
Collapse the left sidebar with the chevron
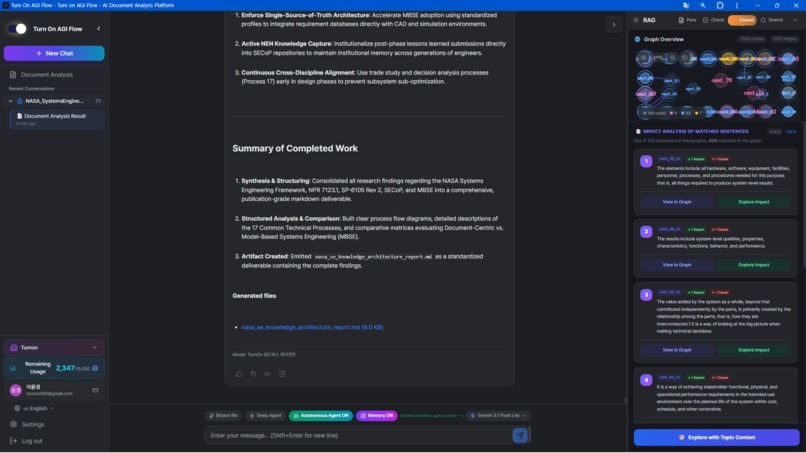[x=99, y=29]
